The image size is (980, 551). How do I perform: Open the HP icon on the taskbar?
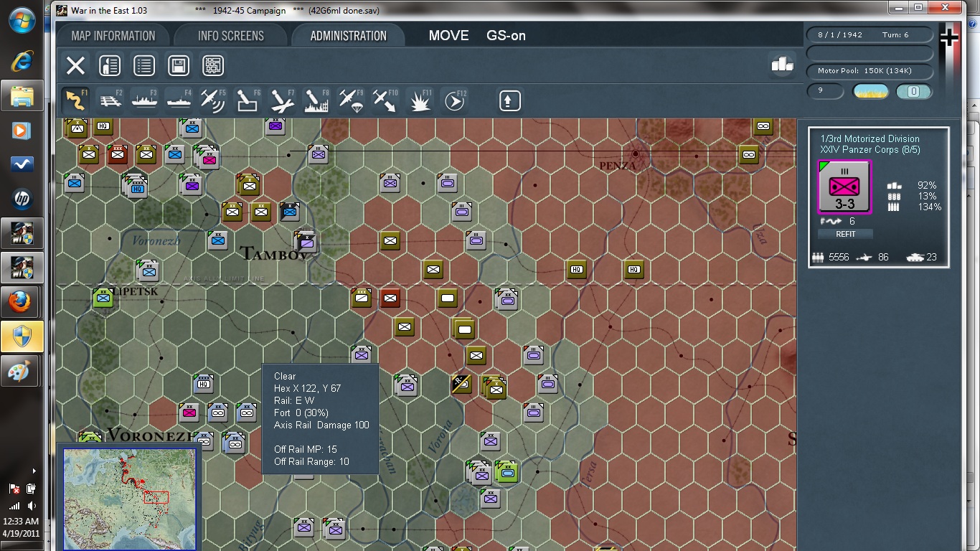(x=22, y=199)
